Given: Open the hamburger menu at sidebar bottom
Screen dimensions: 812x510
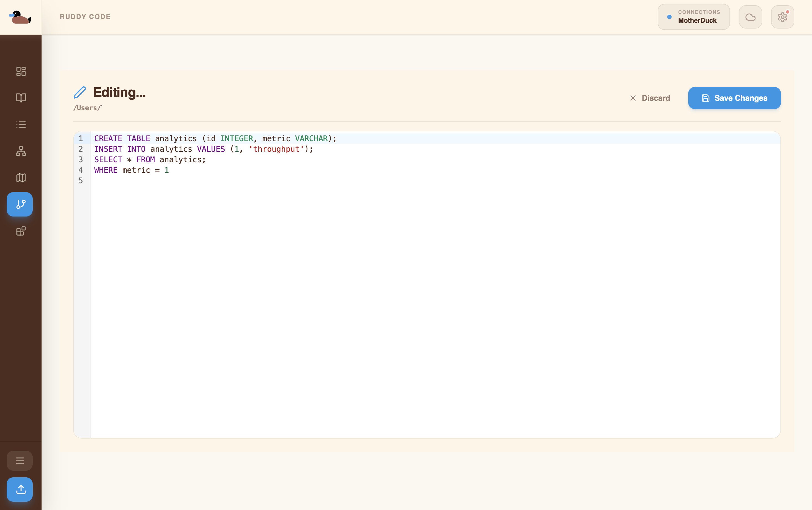Looking at the screenshot, I should point(20,460).
